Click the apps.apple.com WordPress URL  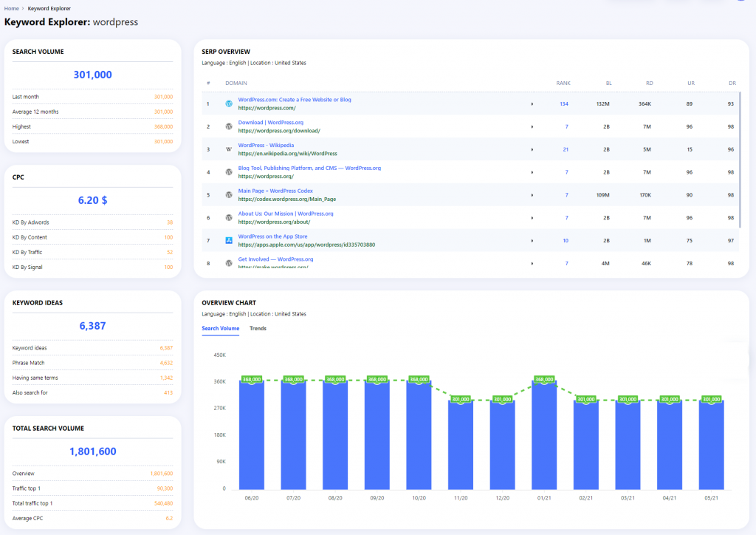tap(306, 245)
